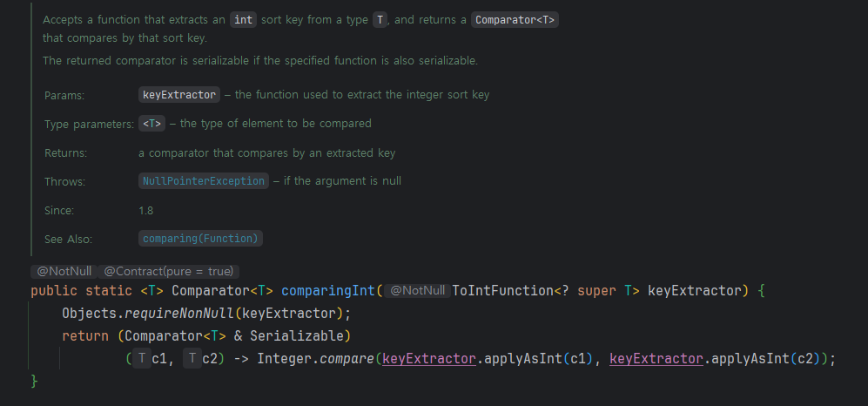Viewport: 868px width, 406px height.
Task: Click the ToIntFunction type in the signature
Action: (x=502, y=290)
